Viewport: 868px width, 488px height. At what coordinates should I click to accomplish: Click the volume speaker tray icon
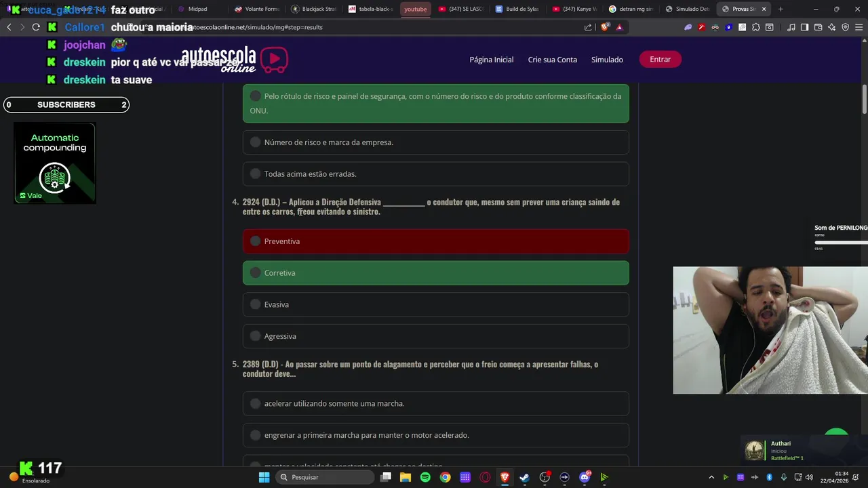tap(809, 477)
